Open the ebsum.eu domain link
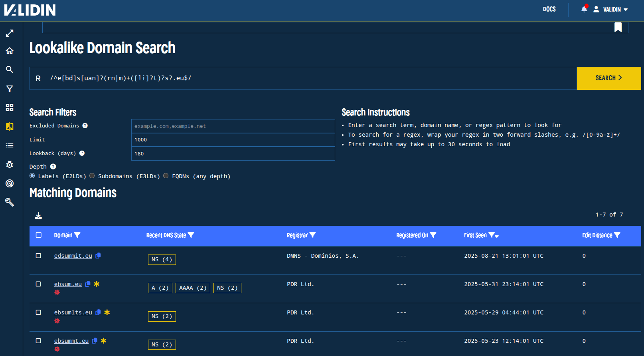Screen dimensions: 644x356 pos(68,284)
